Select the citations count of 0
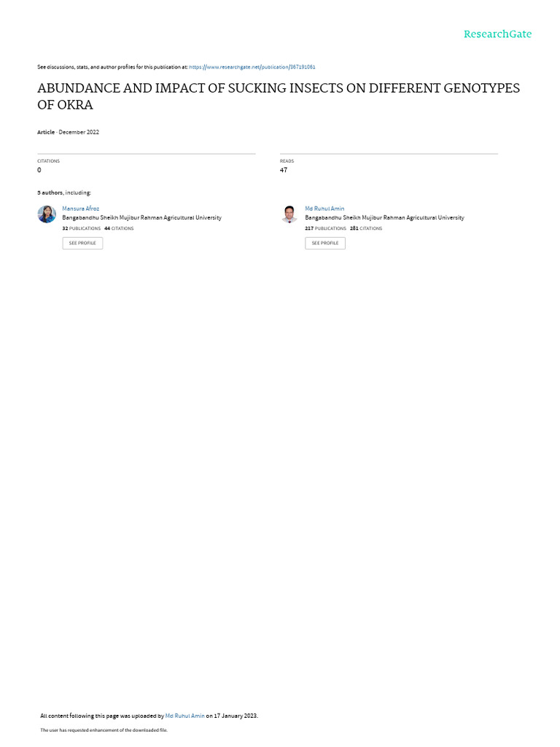Viewport: 560px width, 747px height. tap(39, 170)
